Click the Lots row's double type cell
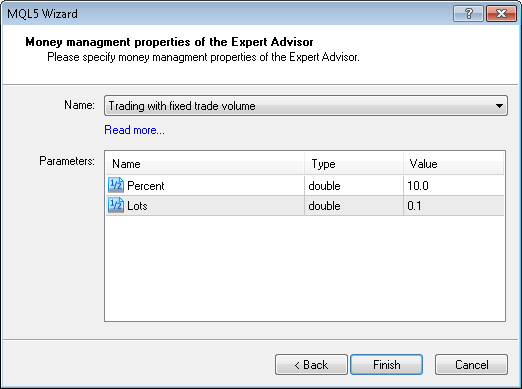Screen dimensions: 522x389 [354, 206]
